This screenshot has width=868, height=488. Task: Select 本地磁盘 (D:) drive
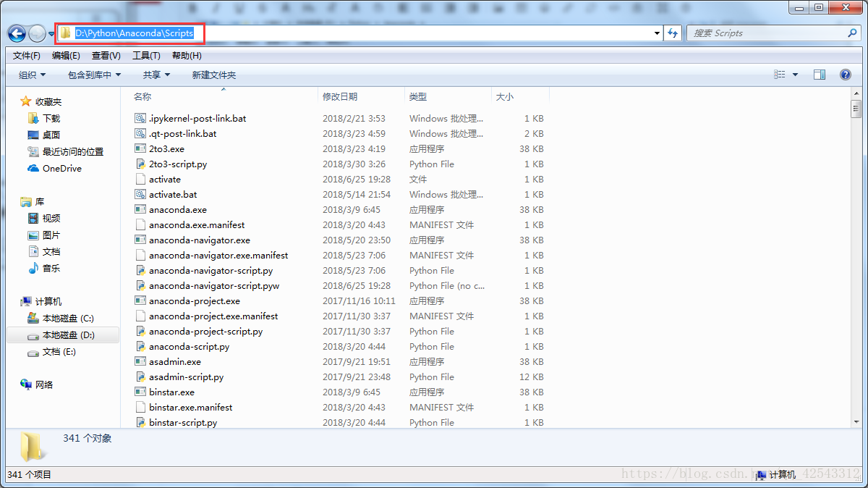pyautogui.click(x=68, y=335)
